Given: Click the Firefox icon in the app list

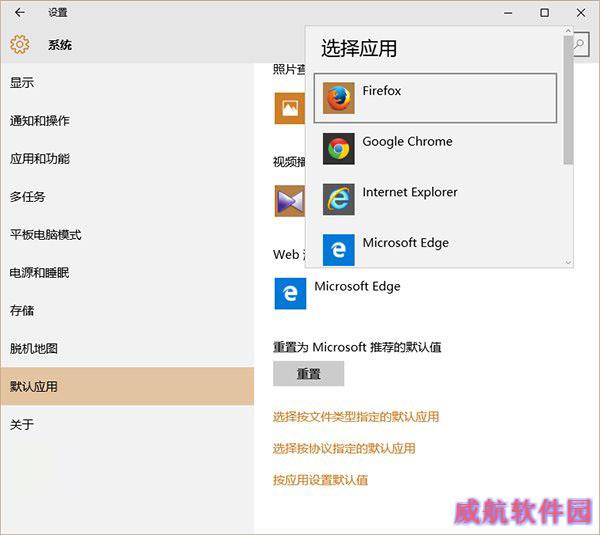Looking at the screenshot, I should pos(338,98).
